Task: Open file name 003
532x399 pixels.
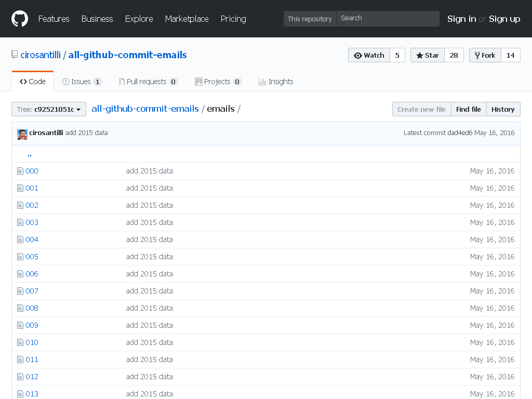Action: pyautogui.click(x=32, y=222)
